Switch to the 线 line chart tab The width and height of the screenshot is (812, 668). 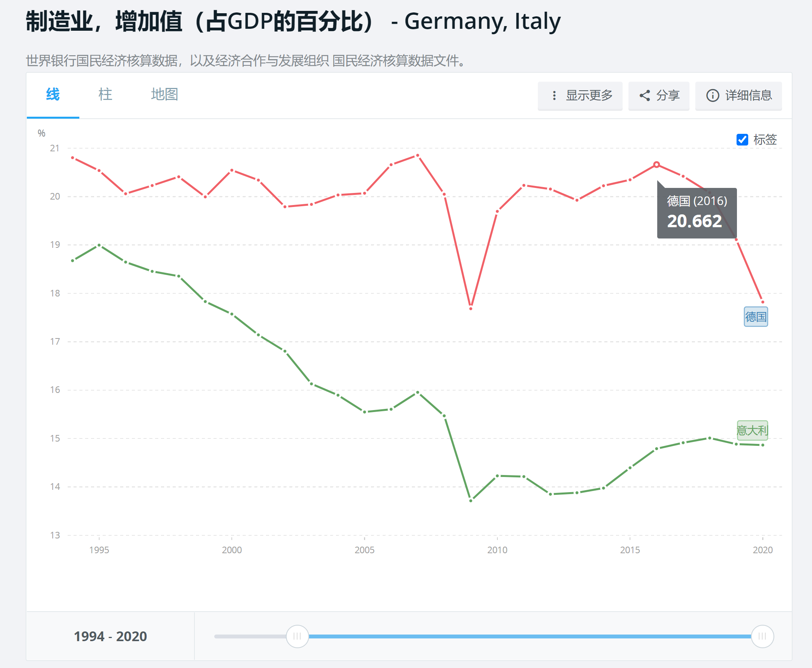(53, 95)
